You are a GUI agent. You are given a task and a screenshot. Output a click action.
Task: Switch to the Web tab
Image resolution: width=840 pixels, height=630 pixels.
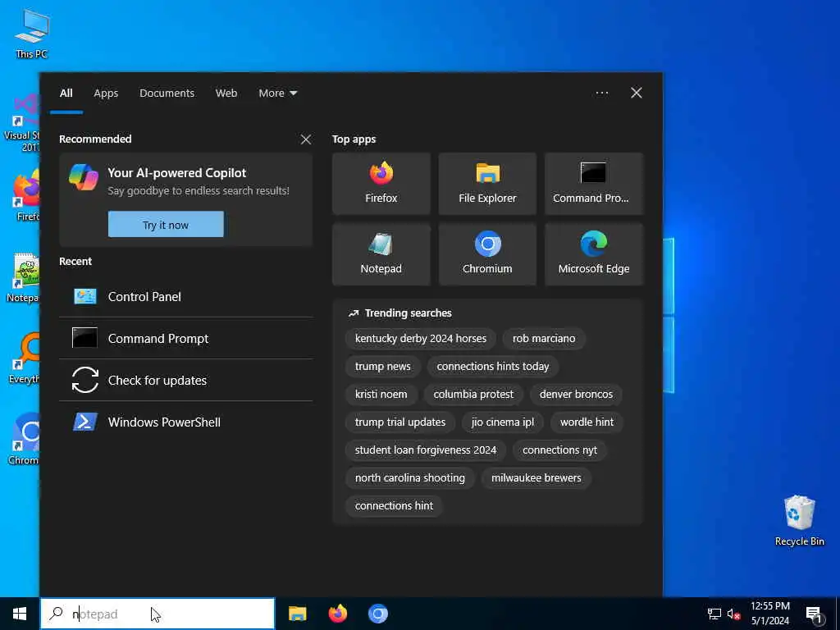click(x=226, y=94)
